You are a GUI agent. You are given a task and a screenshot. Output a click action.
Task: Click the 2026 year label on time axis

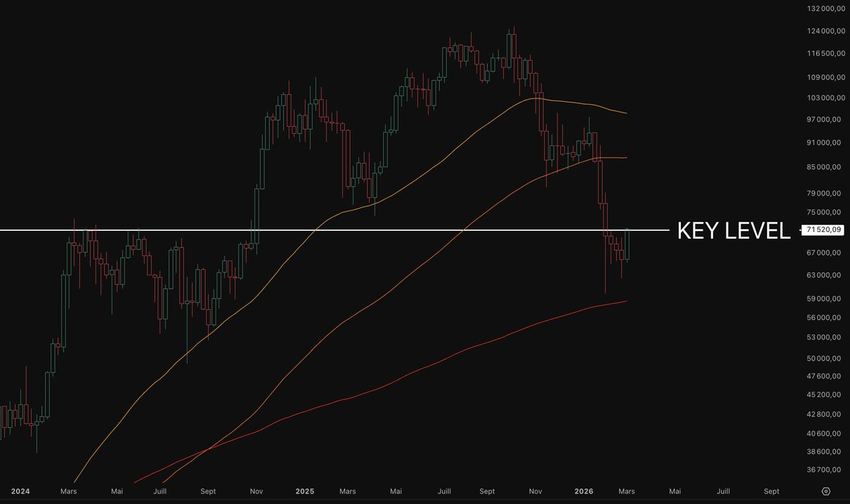coord(584,491)
